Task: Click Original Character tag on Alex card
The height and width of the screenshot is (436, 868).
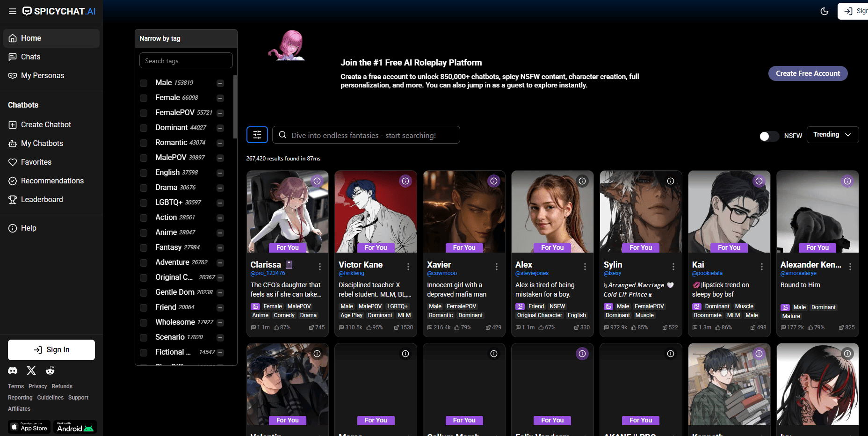Action: tap(540, 315)
